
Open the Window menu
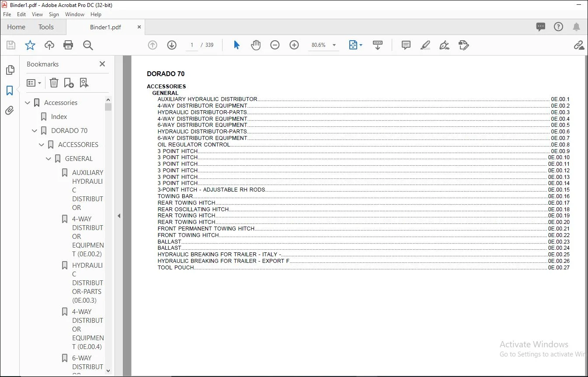point(75,14)
